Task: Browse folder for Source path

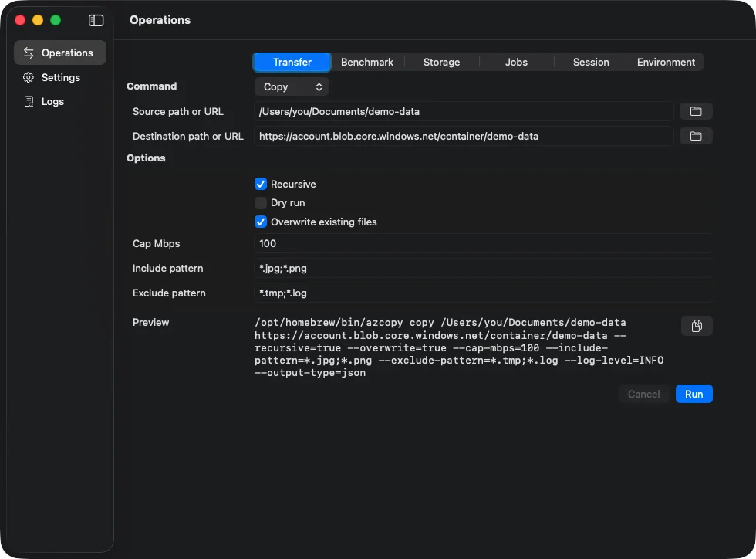Action: pyautogui.click(x=696, y=111)
